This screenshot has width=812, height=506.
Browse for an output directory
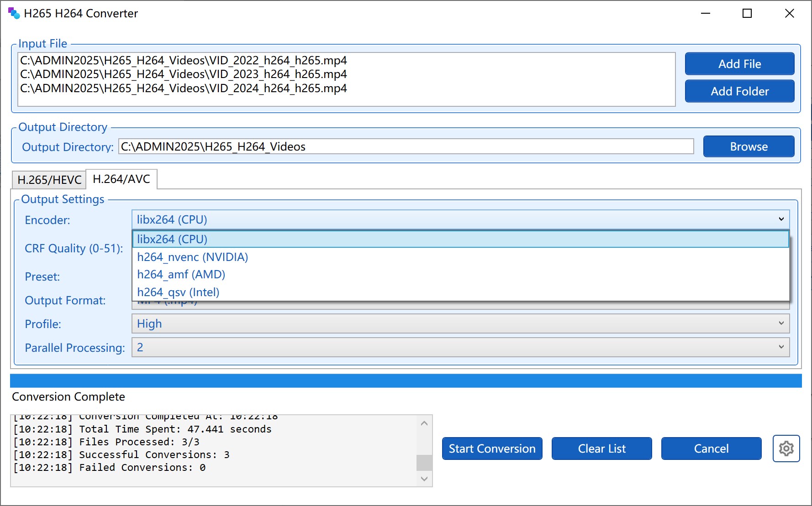click(749, 146)
